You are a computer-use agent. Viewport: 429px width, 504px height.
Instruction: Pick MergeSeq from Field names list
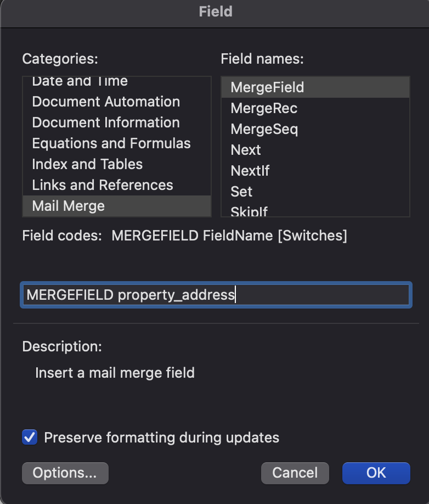coord(315,129)
